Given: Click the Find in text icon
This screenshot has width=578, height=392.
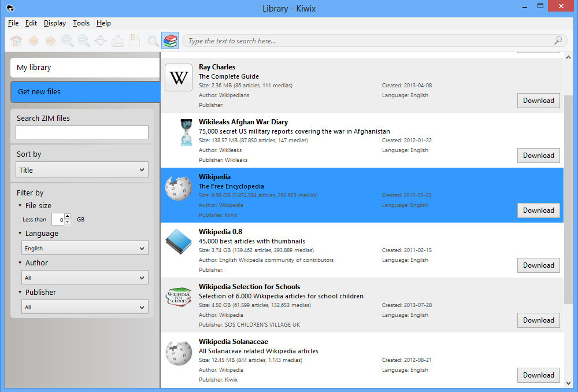Looking at the screenshot, I should pyautogui.click(x=152, y=40).
